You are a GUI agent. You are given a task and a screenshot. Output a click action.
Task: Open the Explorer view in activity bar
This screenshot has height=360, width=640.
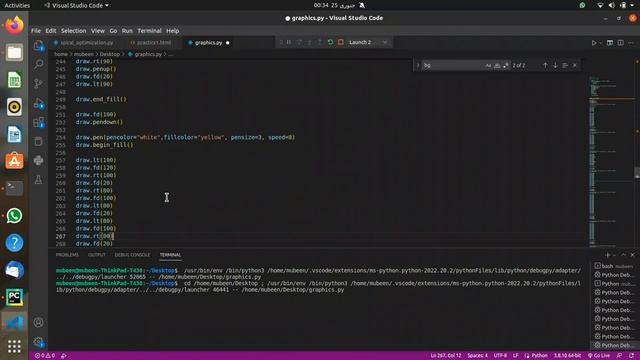point(38,45)
